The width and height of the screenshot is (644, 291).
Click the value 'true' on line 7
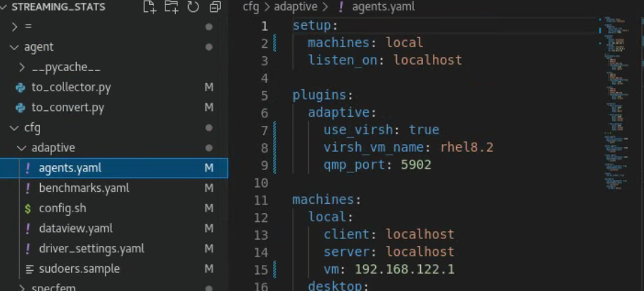point(424,130)
